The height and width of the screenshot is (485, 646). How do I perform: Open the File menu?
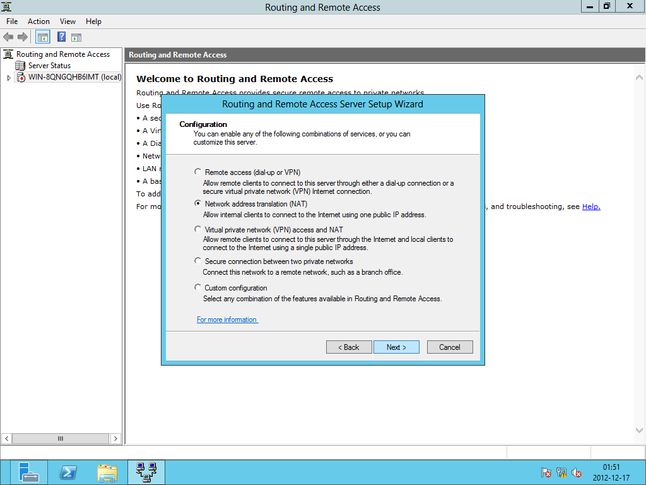click(12, 21)
